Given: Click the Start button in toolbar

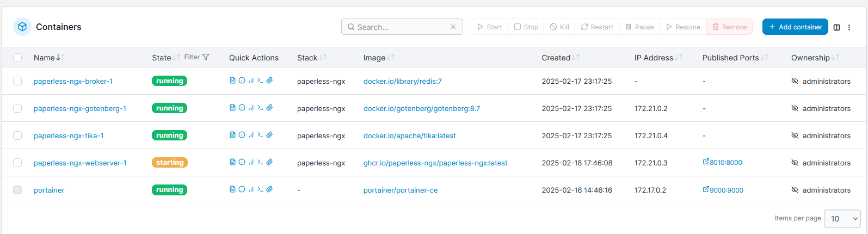Looking at the screenshot, I should [490, 27].
